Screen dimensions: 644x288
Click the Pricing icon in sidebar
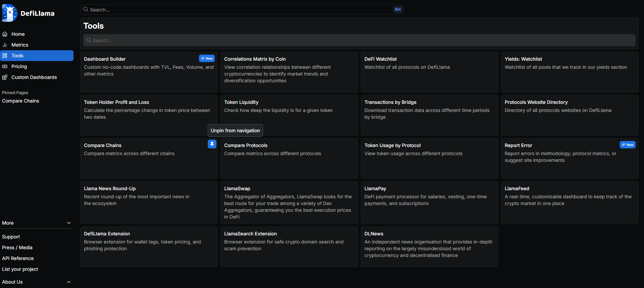pyautogui.click(x=5, y=66)
